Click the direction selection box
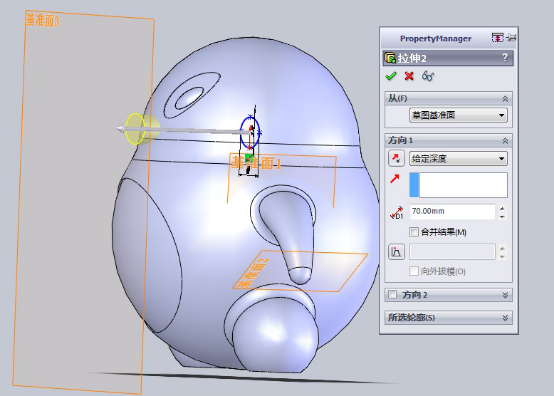 point(458,184)
